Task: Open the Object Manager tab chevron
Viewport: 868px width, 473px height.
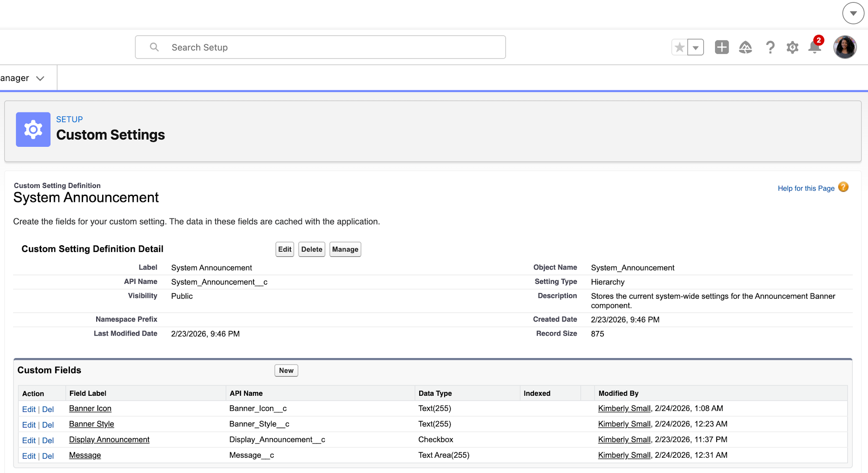Action: point(41,78)
